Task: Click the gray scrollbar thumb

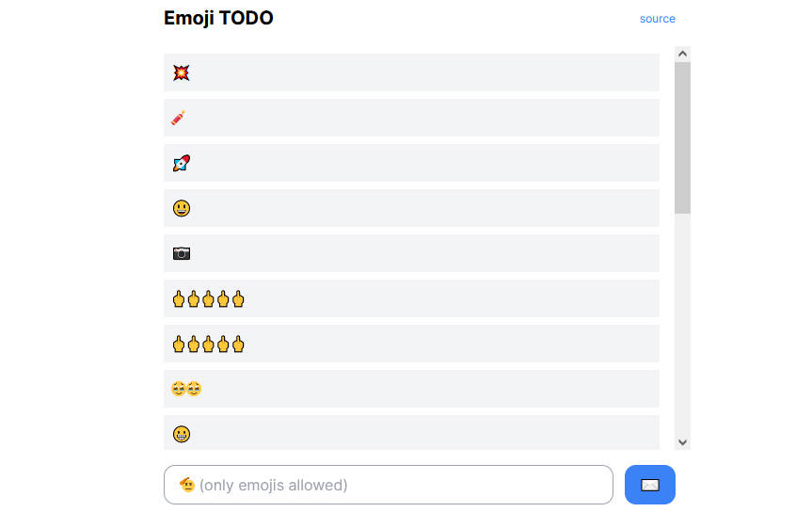Action: tap(683, 137)
